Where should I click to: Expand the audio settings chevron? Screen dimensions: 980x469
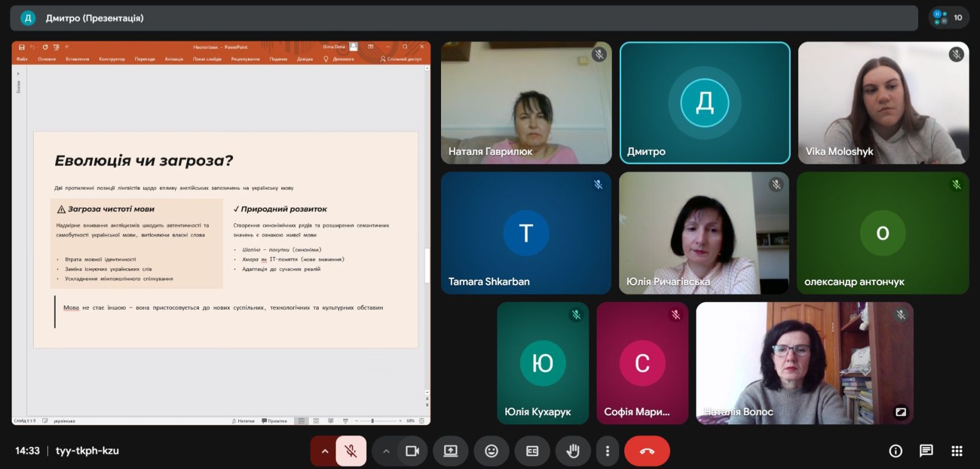325,451
